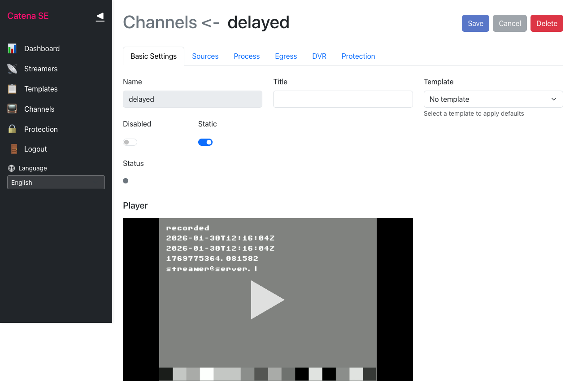574x392 pixels.
Task: Click the Language globe icon
Action: point(11,168)
